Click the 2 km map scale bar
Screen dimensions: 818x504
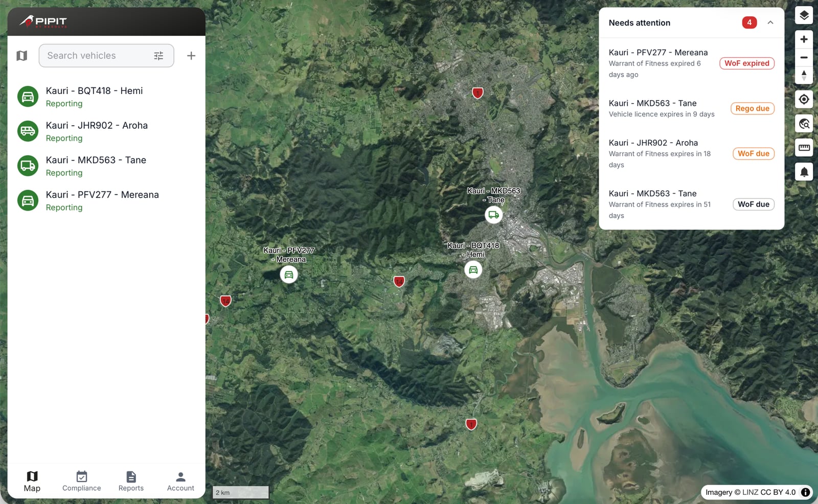tap(240, 492)
